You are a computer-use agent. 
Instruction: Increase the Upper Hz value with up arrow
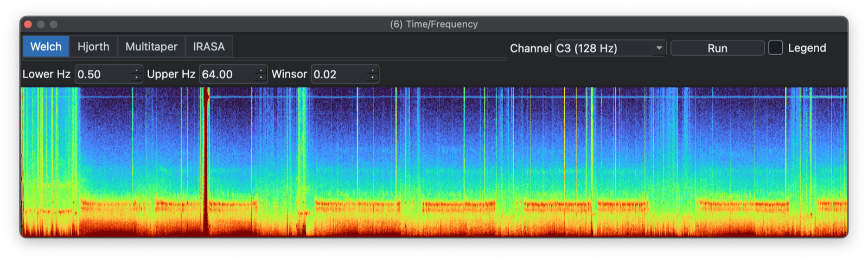coord(261,70)
